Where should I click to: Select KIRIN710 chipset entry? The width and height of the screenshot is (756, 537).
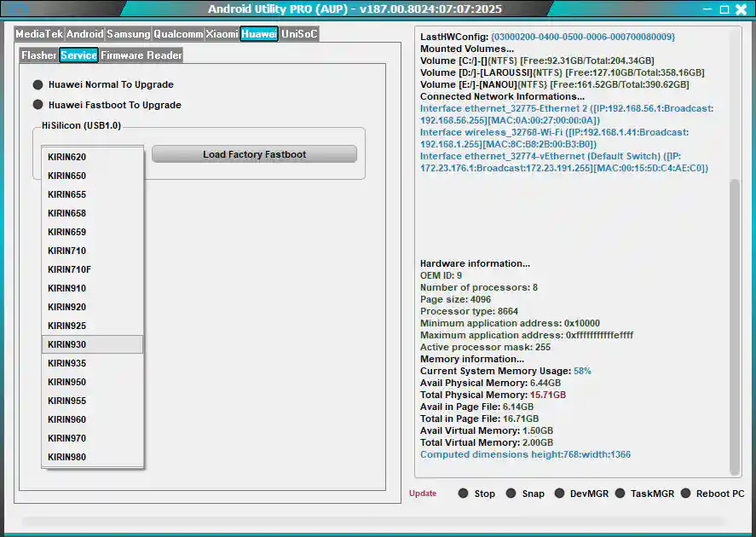tap(93, 251)
